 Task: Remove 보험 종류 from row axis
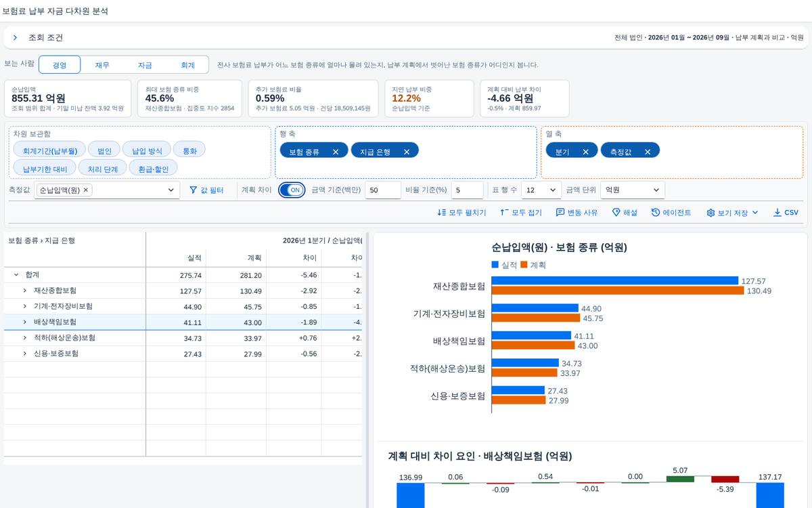click(336, 152)
